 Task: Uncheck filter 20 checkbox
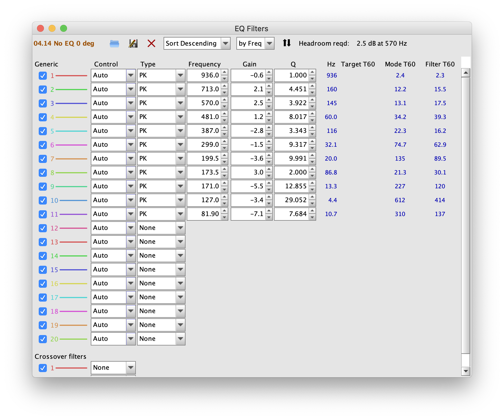[43, 339]
